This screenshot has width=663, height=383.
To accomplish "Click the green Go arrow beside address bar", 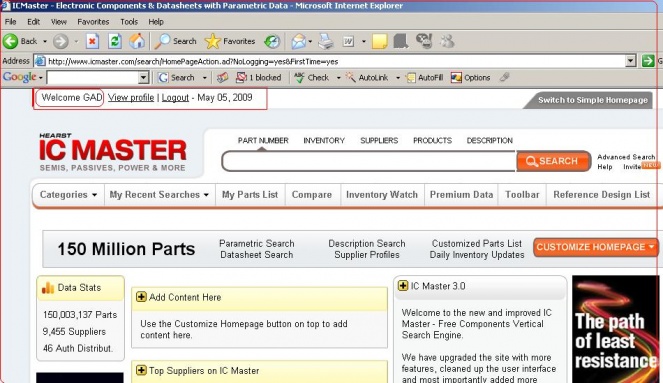I will (x=648, y=61).
